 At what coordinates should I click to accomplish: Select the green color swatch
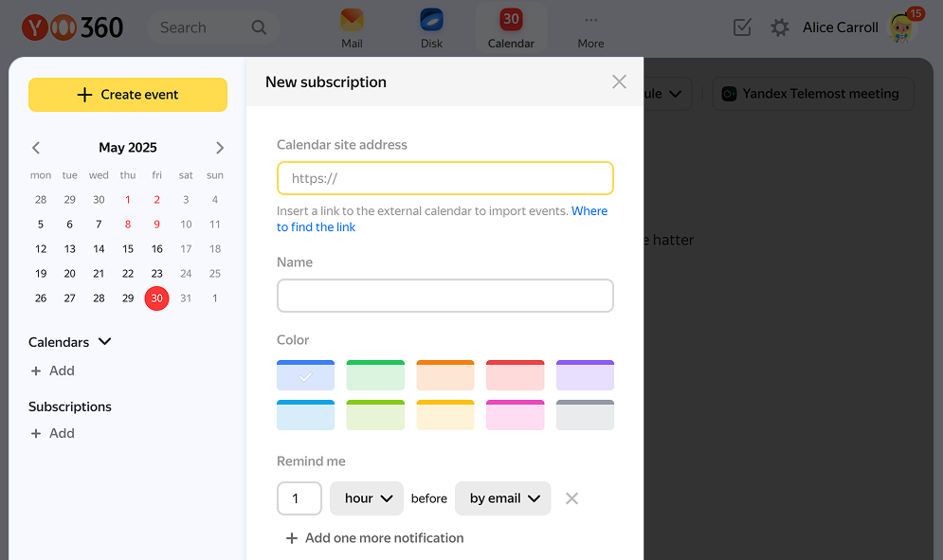coord(375,375)
